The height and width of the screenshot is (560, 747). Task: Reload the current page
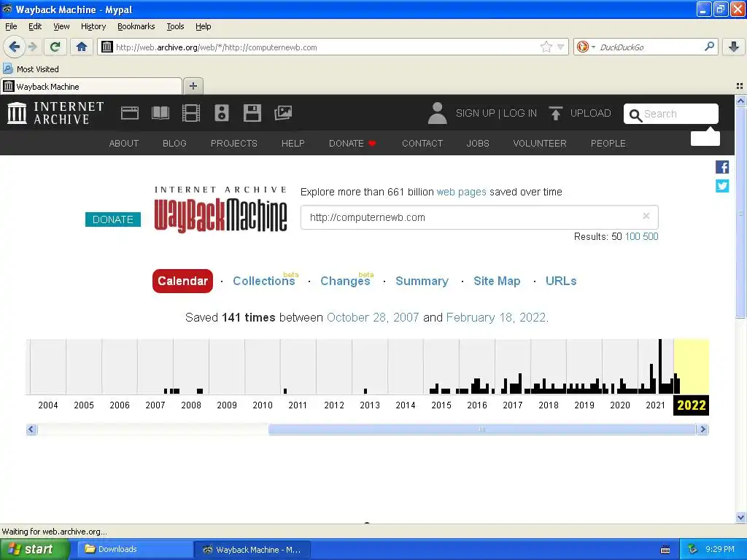(55, 47)
